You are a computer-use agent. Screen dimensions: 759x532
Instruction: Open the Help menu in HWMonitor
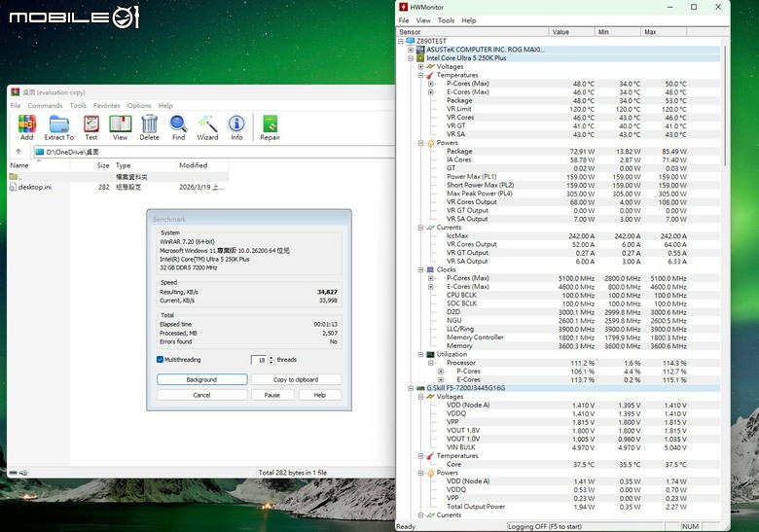(469, 20)
